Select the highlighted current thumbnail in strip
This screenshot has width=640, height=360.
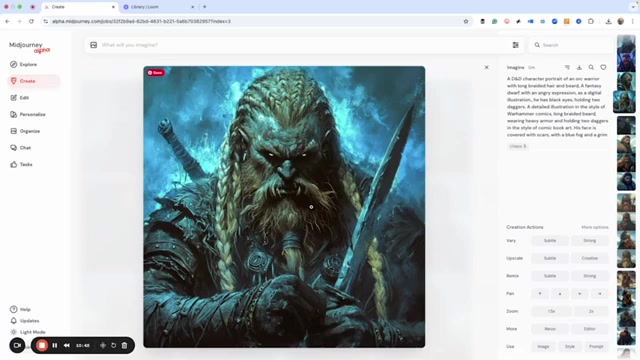click(x=624, y=101)
